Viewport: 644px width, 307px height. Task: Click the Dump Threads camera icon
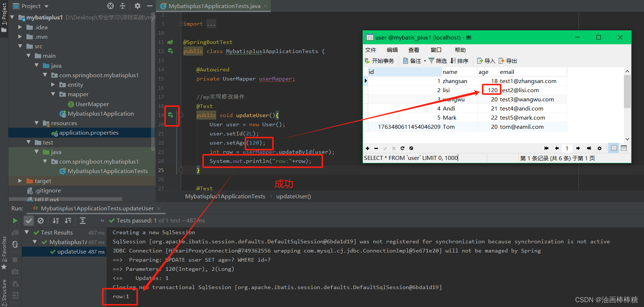click(15, 272)
